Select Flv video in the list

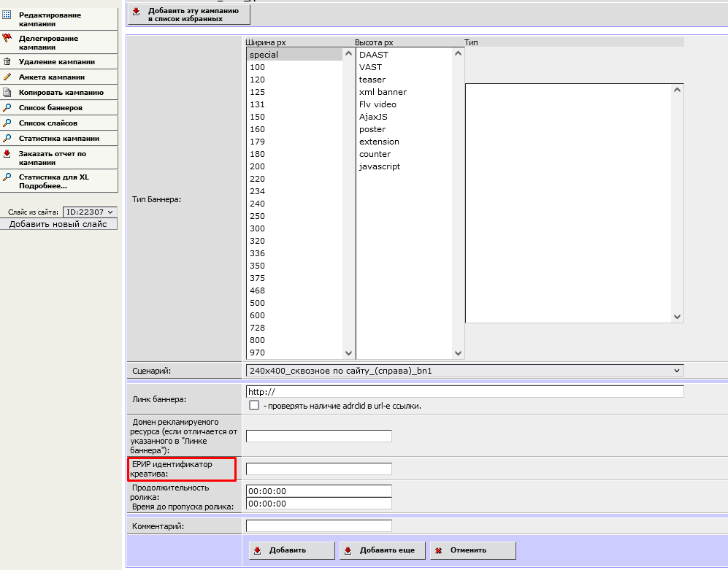tap(405, 104)
